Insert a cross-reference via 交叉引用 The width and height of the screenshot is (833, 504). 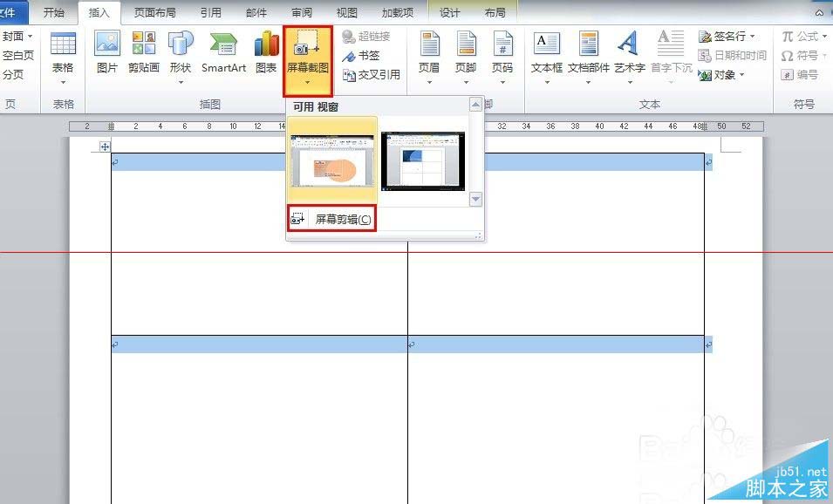(x=372, y=74)
